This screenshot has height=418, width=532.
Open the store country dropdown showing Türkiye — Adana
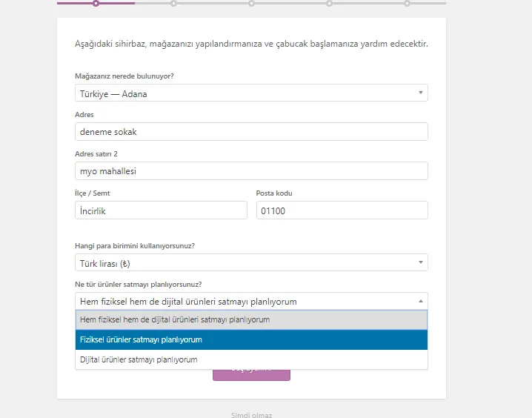click(251, 93)
